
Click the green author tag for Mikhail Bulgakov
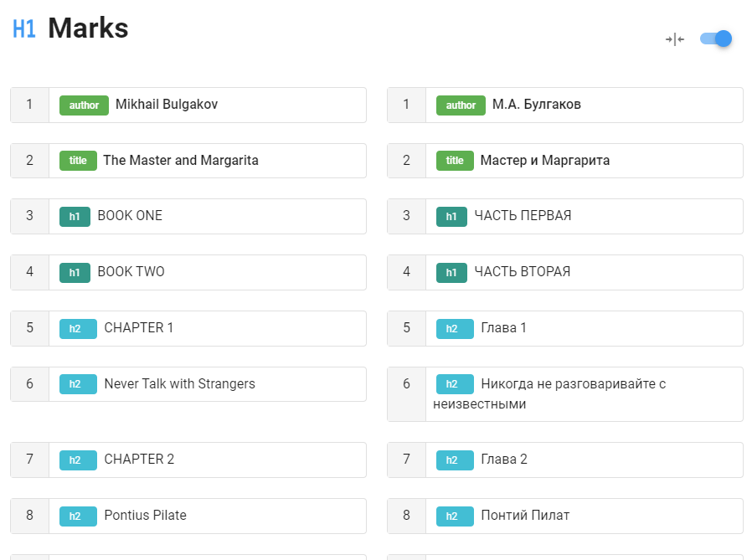84,105
